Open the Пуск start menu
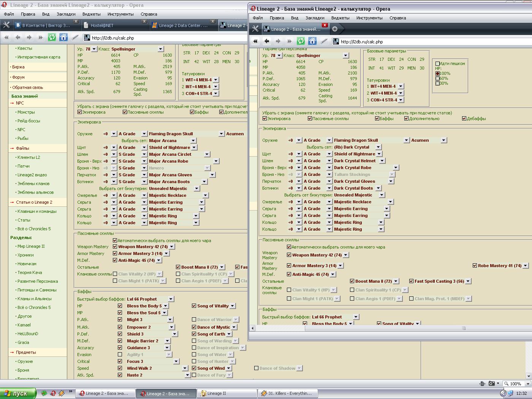Viewport: 532px width, 399px height. (x=18, y=393)
